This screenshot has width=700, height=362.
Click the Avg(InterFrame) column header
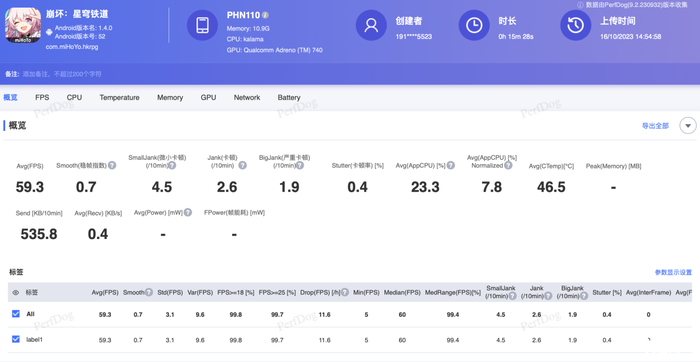pyautogui.click(x=648, y=292)
